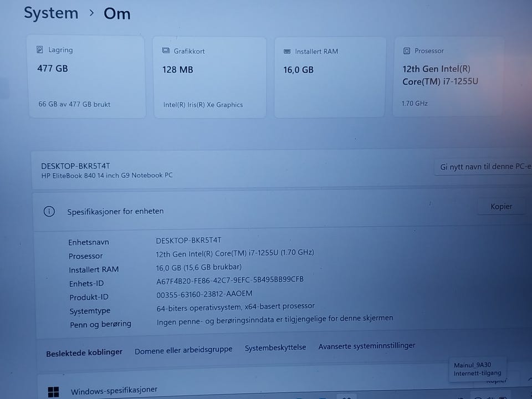Select the Penn og berøring value text
Screen dimensions: 532x399
[x=275, y=320]
